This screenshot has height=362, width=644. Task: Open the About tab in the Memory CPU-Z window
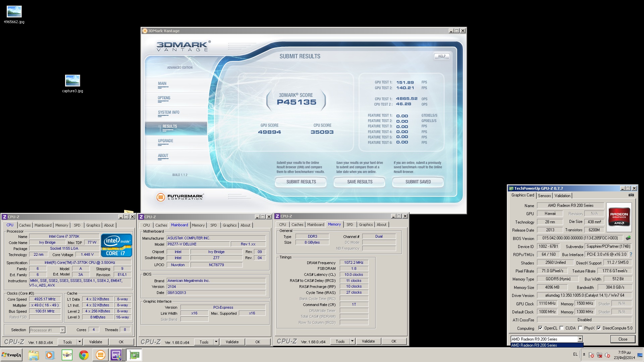381,225
